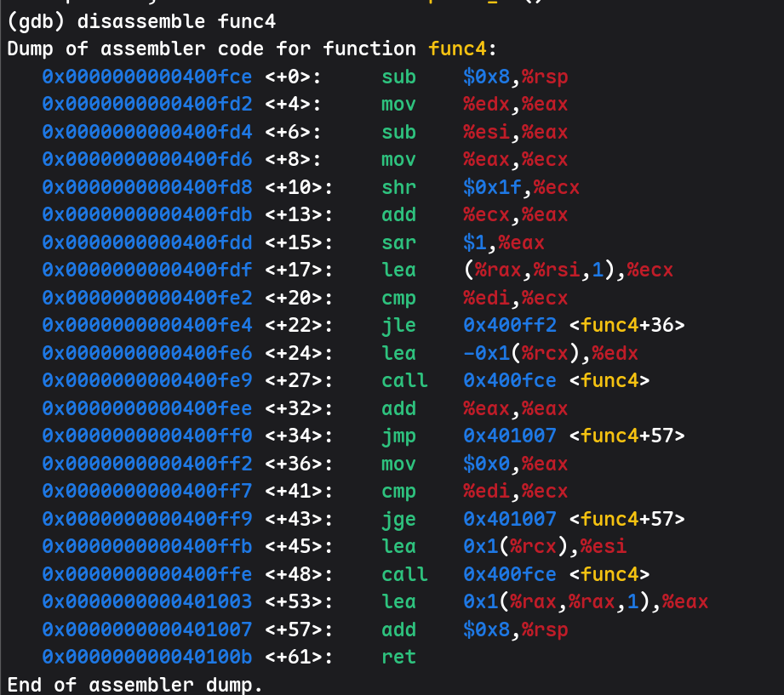The height and width of the screenshot is (695, 784).
Task: Click operand '%eax,%eax'
Action: tap(516, 408)
